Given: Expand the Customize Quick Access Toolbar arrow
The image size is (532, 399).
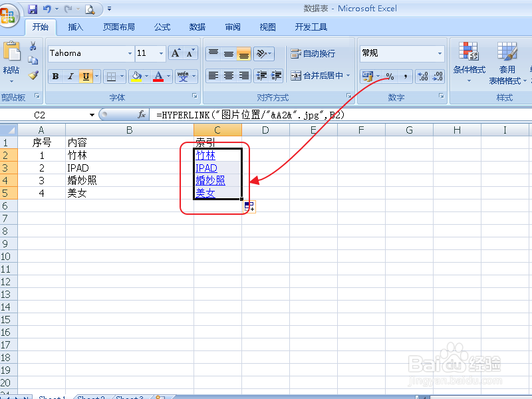Looking at the screenshot, I should pos(109,9).
